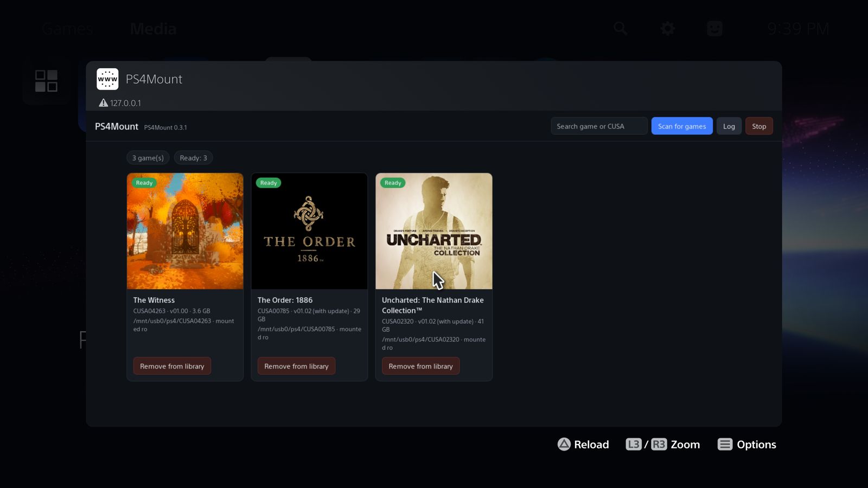
Task: Click the Ready badge on Uncharted
Action: 393,183
